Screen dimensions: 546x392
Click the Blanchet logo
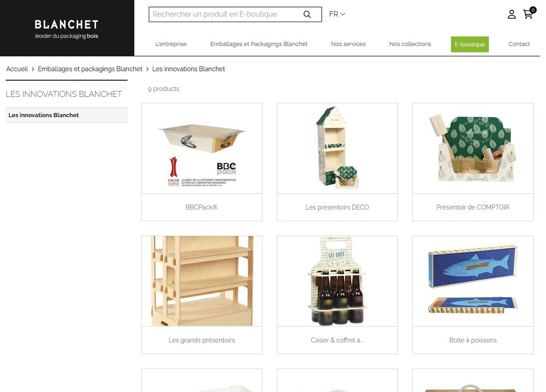click(67, 29)
